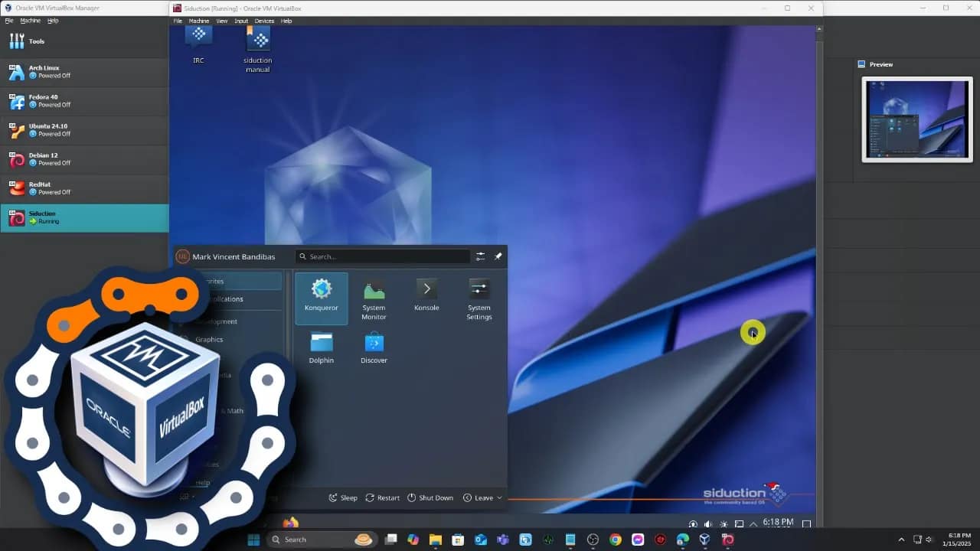980x551 pixels.
Task: Open System Settings in the launcher
Action: click(479, 300)
